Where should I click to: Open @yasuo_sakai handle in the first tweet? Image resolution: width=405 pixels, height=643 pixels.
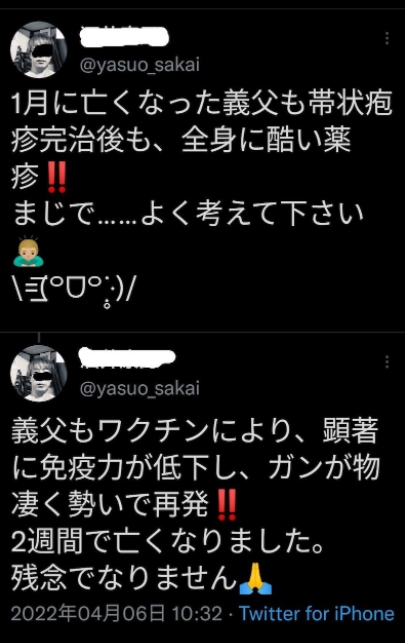pyautogui.click(x=139, y=65)
